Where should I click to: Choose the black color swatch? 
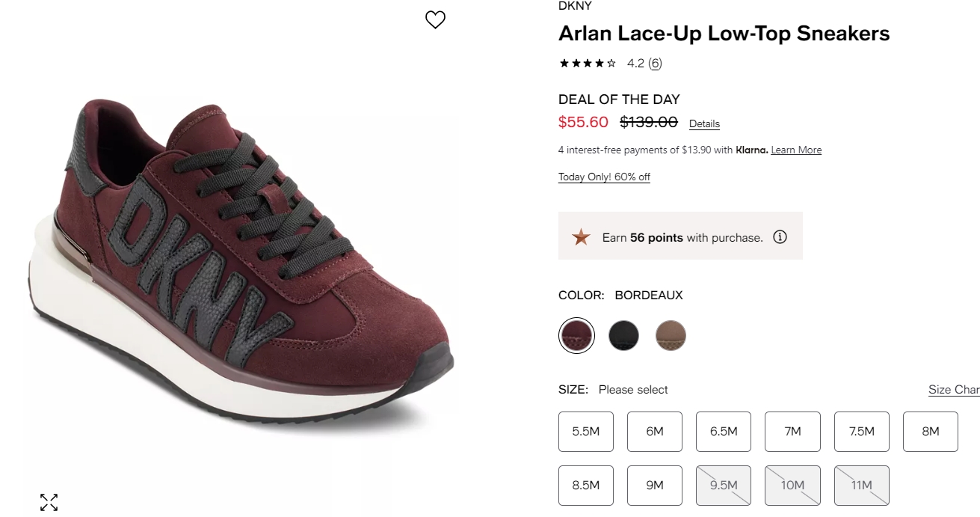click(623, 335)
